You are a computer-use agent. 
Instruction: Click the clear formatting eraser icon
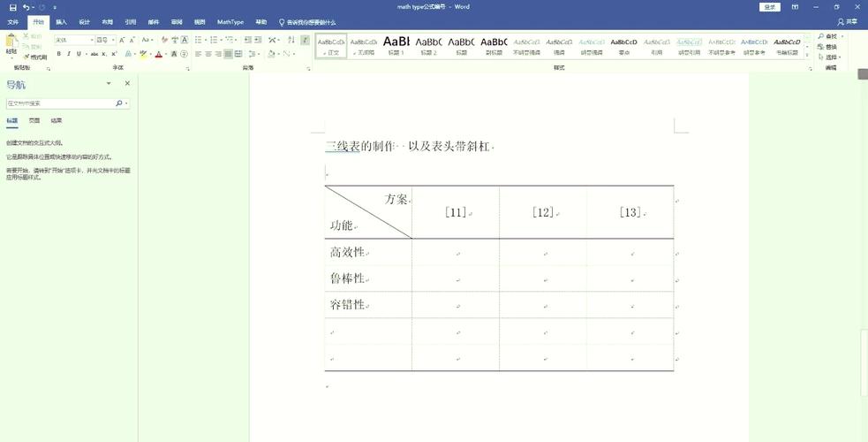(x=164, y=40)
